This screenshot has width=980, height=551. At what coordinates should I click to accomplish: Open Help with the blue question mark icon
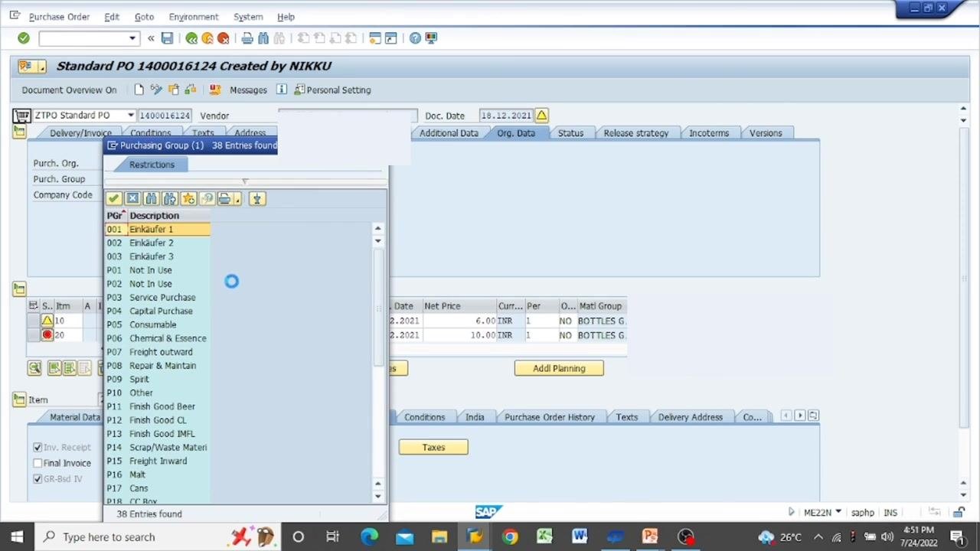tap(415, 38)
